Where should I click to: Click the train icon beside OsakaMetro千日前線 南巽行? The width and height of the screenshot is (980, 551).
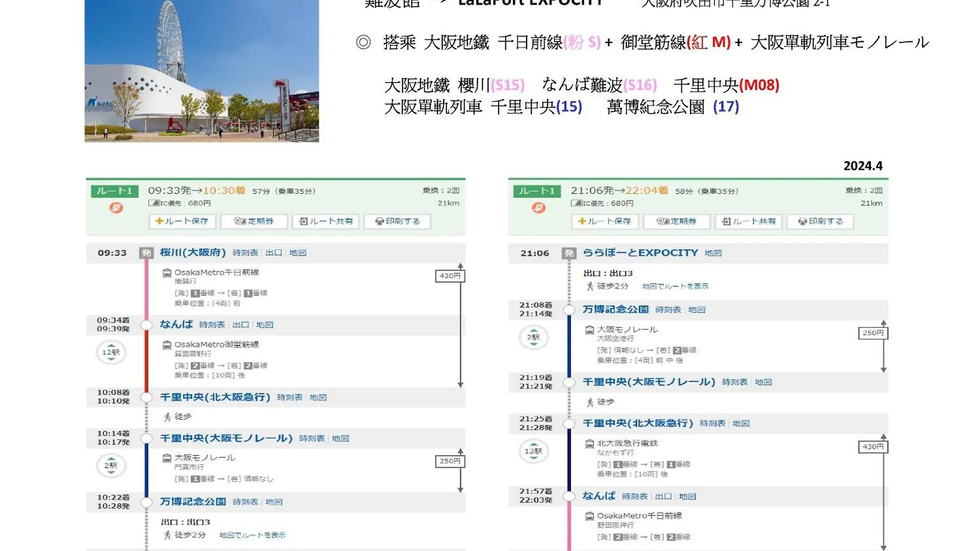tap(166, 273)
